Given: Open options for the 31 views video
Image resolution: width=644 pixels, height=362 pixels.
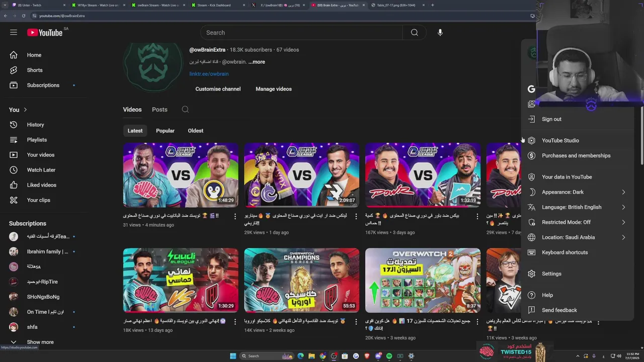Looking at the screenshot, I should pos(234,216).
